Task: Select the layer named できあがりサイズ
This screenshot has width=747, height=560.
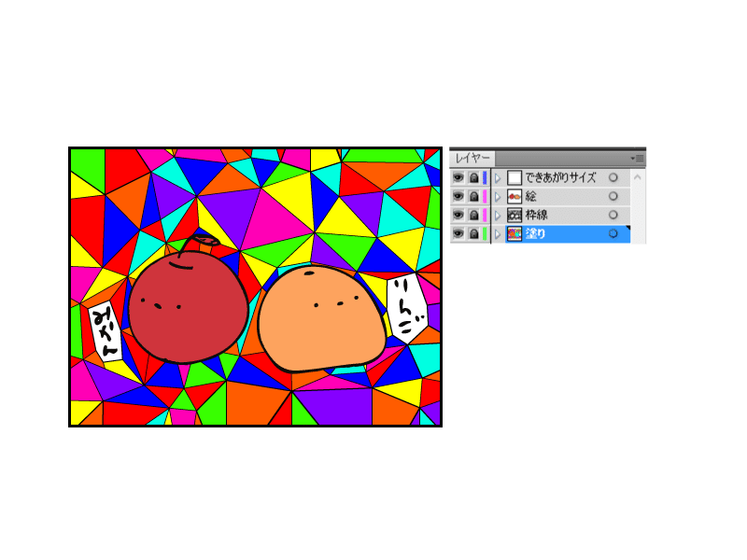Action: tap(560, 177)
